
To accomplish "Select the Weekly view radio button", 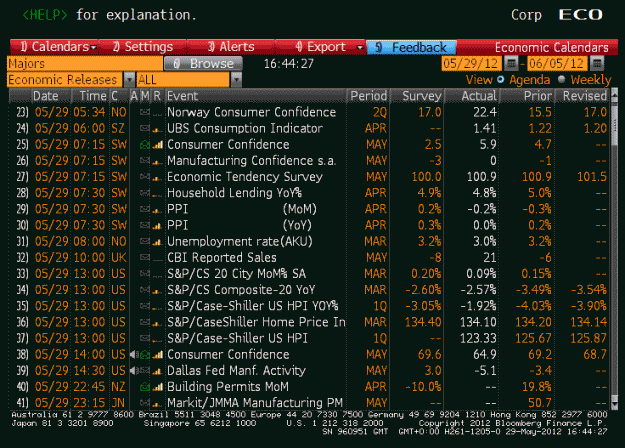I will coord(562,80).
